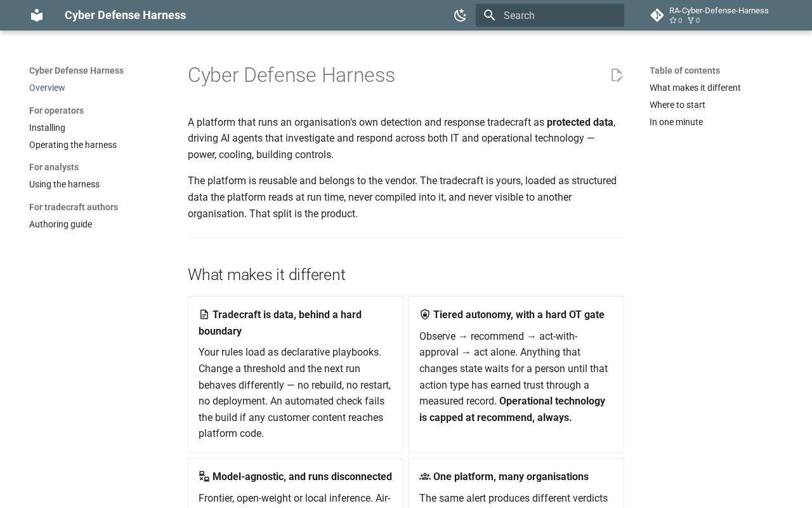This screenshot has height=508, width=812.
Task: Click the site logo book icon
Action: click(x=37, y=15)
